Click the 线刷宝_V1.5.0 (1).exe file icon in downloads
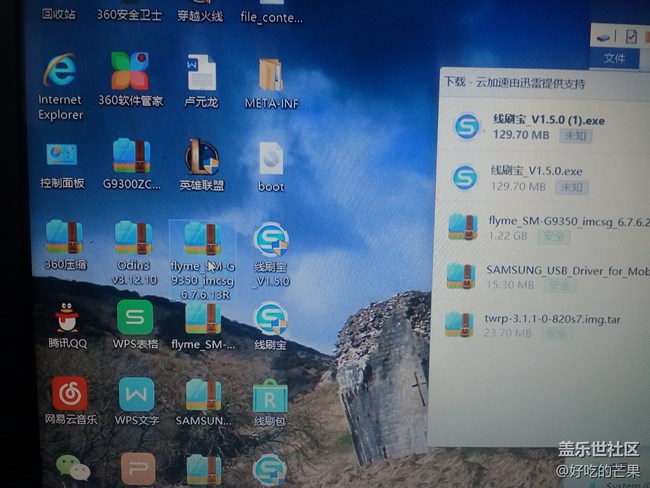 pyautogui.click(x=467, y=127)
